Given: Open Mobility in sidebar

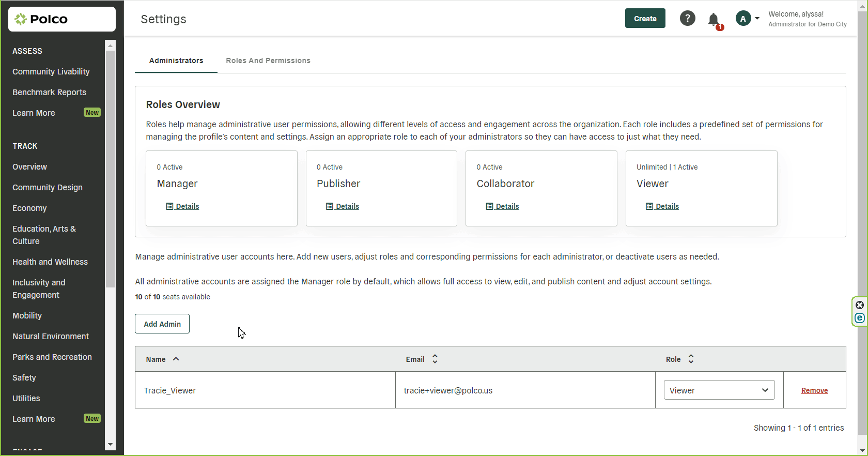Looking at the screenshot, I should click(27, 315).
